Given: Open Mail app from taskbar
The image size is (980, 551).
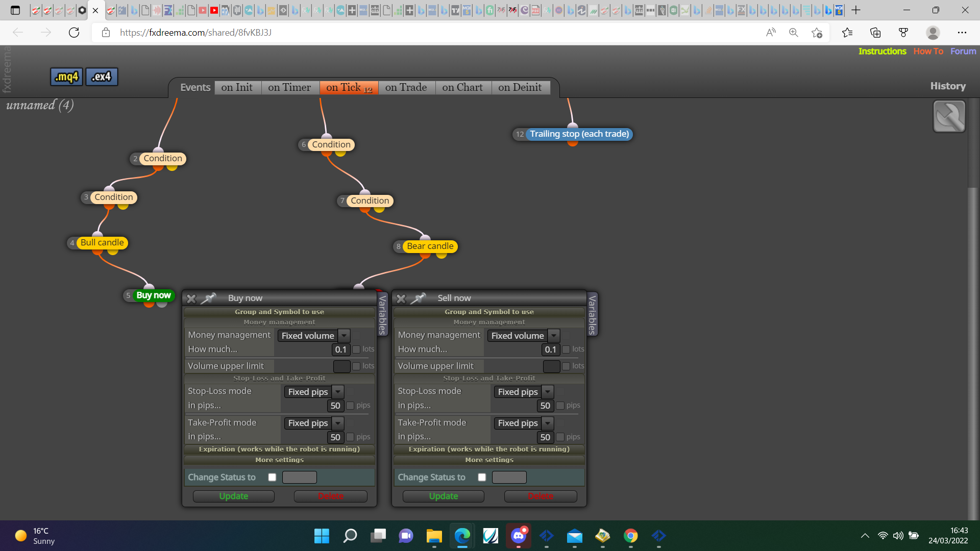Looking at the screenshot, I should 574,536.
